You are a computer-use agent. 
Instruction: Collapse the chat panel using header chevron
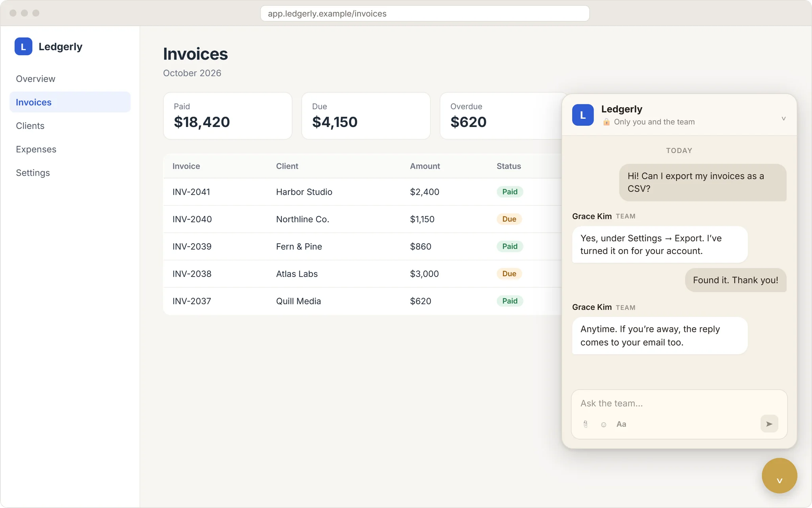(783, 118)
